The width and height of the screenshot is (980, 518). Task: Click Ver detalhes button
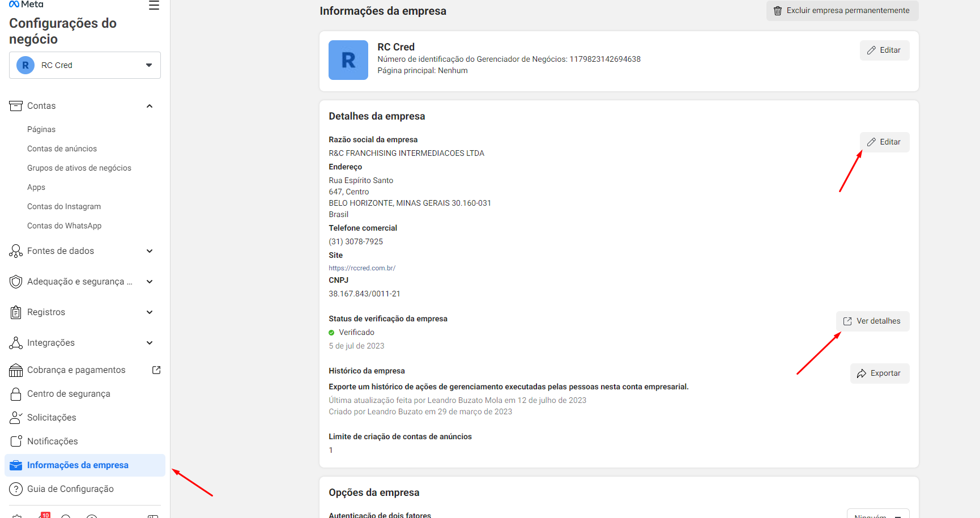point(872,321)
